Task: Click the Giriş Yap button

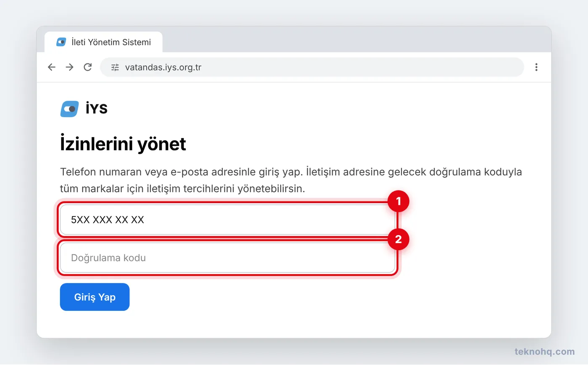Action: tap(95, 297)
